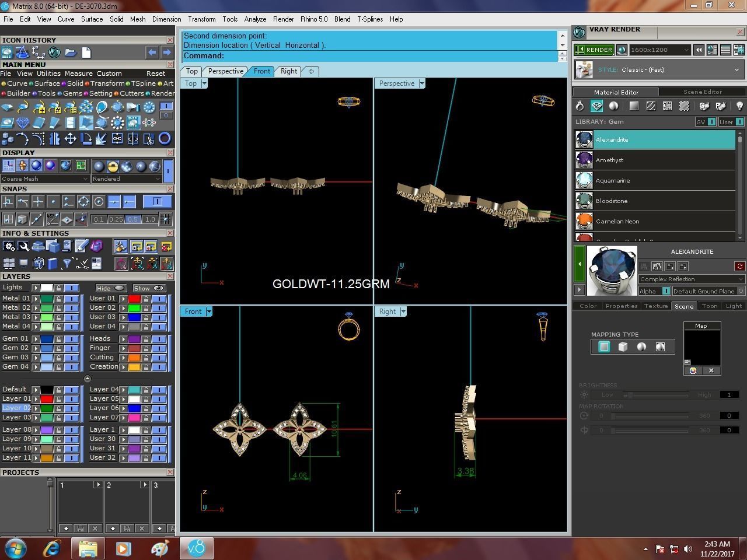The height and width of the screenshot is (560, 747).
Task: Click the render rewind arrows icon
Action: click(x=698, y=50)
